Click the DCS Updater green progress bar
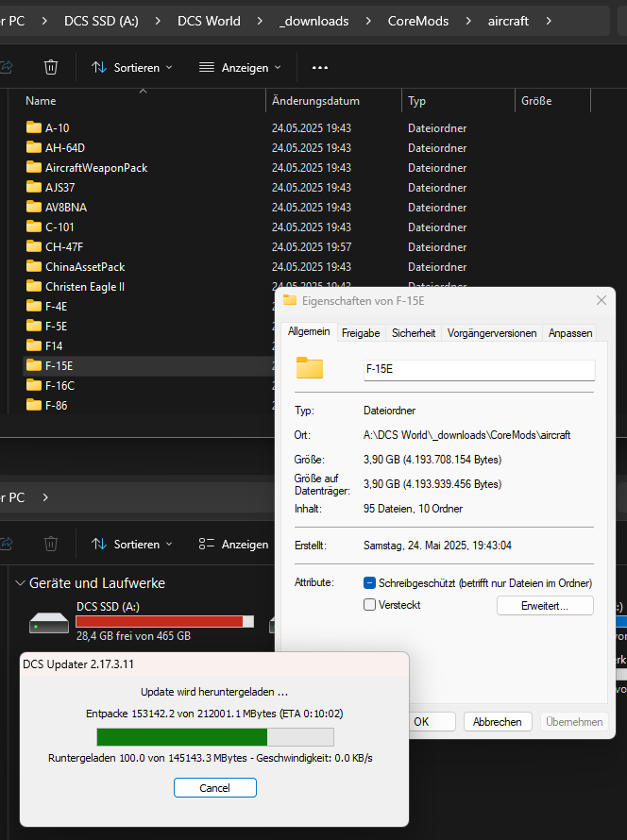The width and height of the screenshot is (627, 840). pyautogui.click(x=215, y=736)
